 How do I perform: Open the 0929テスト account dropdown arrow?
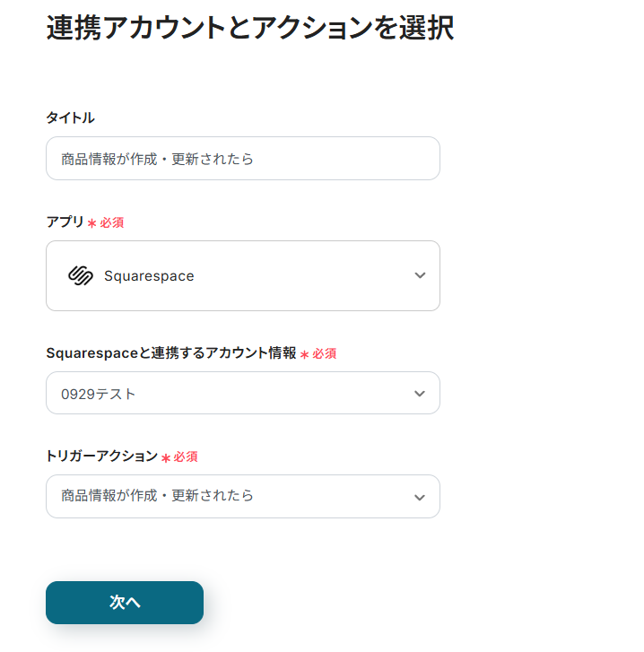tap(420, 394)
